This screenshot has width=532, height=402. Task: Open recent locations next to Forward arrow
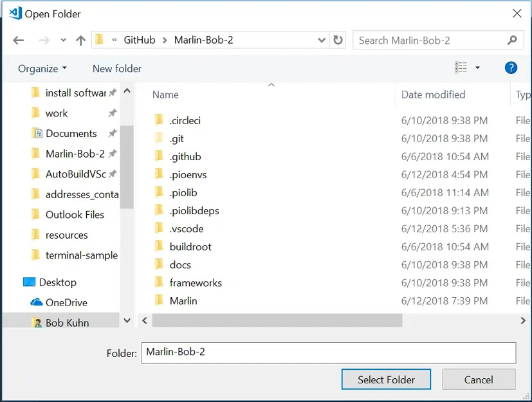click(x=62, y=40)
